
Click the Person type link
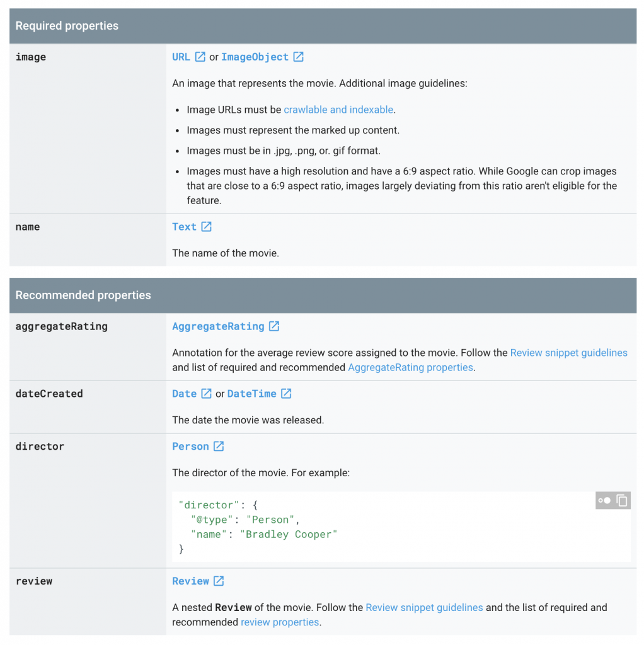[190, 447]
